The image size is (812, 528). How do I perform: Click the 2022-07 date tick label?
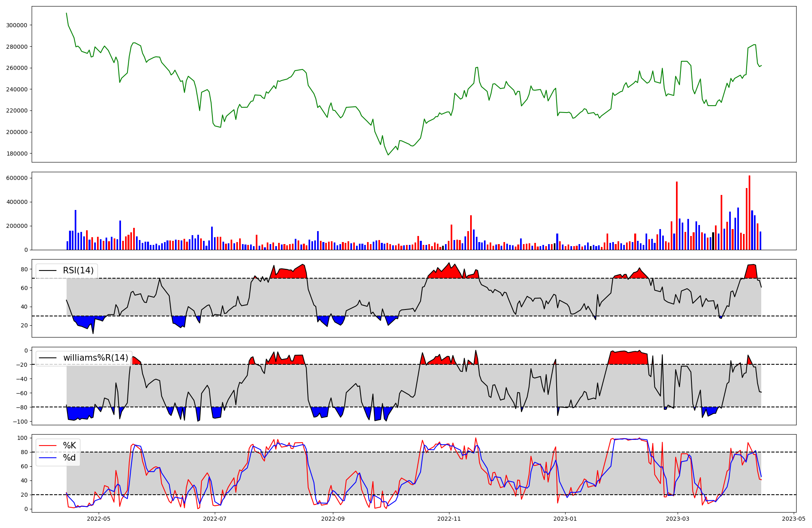215,519
